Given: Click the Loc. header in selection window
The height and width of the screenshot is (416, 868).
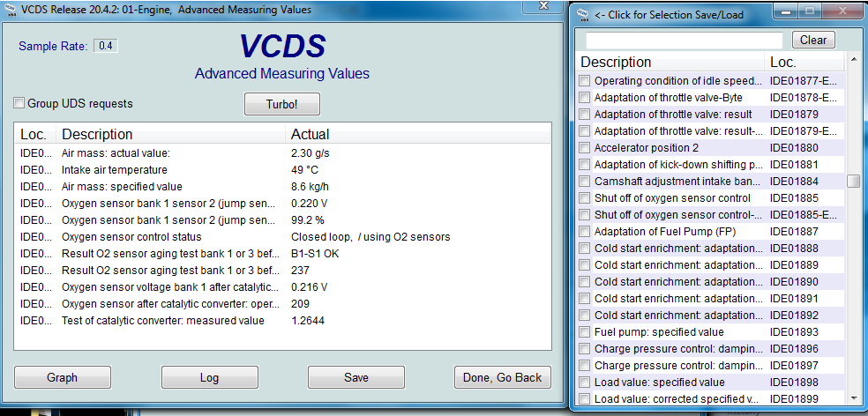Looking at the screenshot, I should [804, 62].
